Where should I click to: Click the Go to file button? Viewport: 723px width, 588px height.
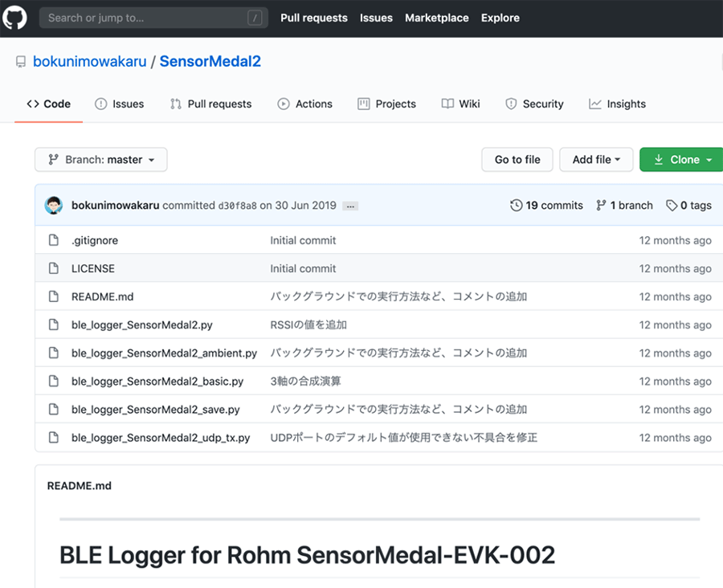(x=517, y=160)
